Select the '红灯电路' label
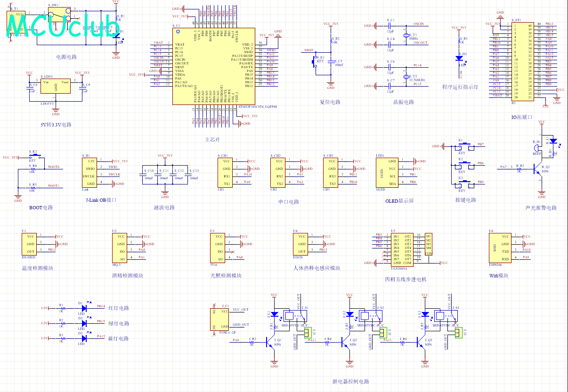Image resolution: width=568 pixels, height=392 pixels. [119, 308]
